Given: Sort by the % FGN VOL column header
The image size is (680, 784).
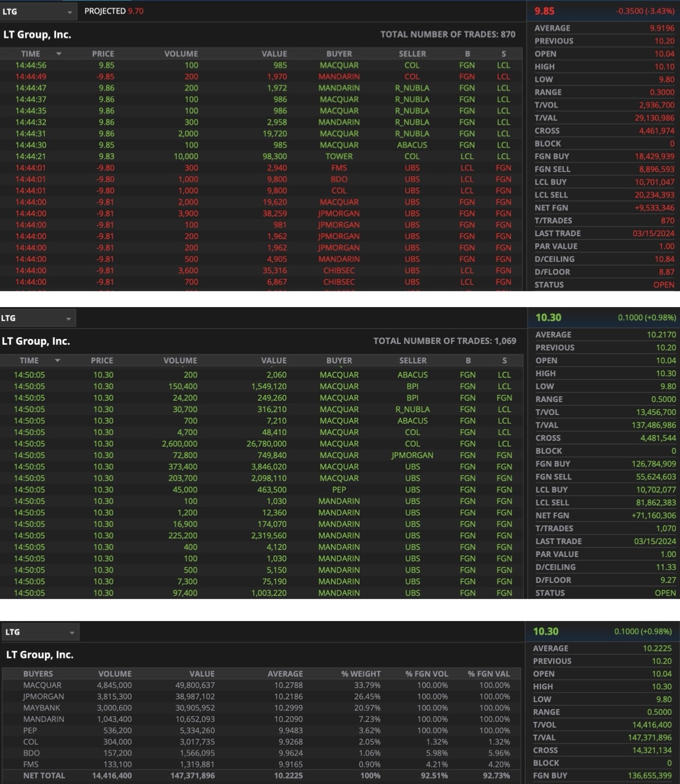Looking at the screenshot, I should [426, 674].
